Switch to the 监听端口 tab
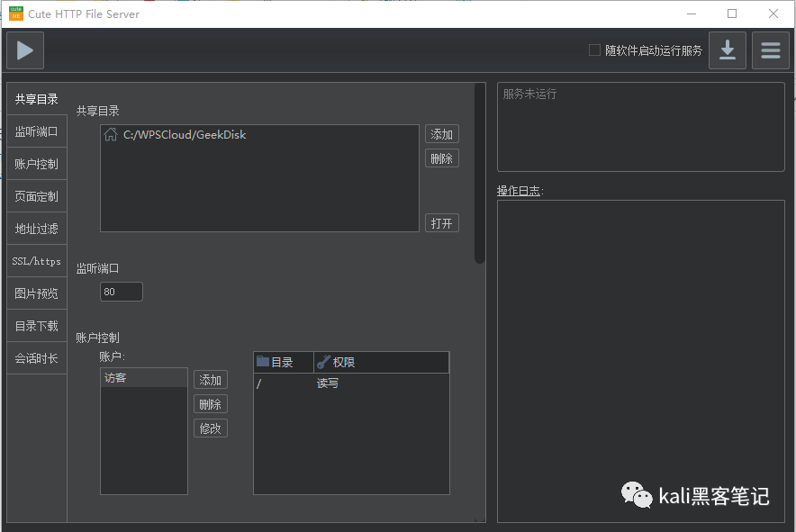Image resolution: width=796 pixels, height=532 pixels. click(37, 131)
